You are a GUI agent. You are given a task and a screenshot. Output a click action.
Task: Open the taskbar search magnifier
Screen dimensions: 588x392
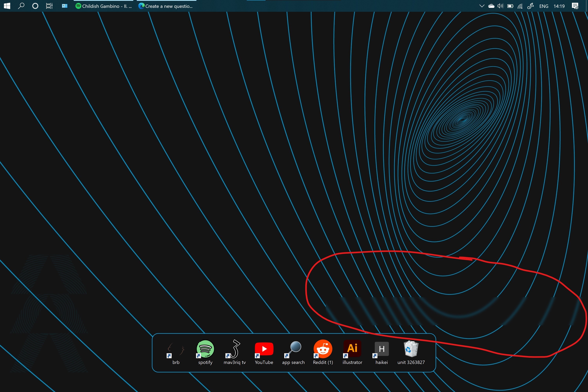[21, 6]
